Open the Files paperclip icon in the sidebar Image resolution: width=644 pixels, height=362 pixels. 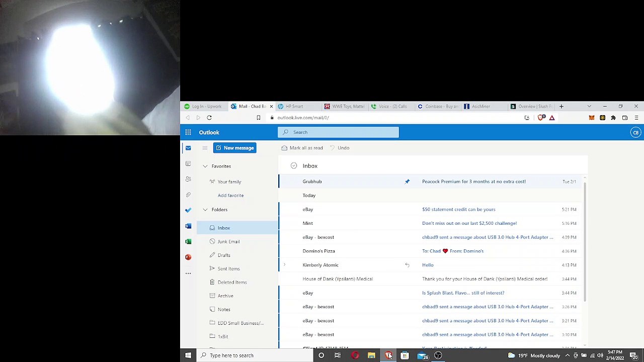coord(188,195)
